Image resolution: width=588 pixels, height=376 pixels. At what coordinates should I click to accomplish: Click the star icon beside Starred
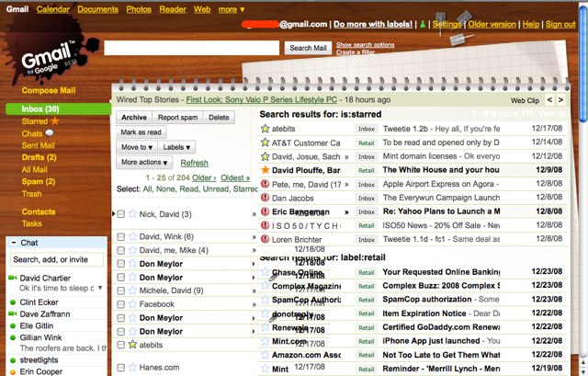[55, 120]
